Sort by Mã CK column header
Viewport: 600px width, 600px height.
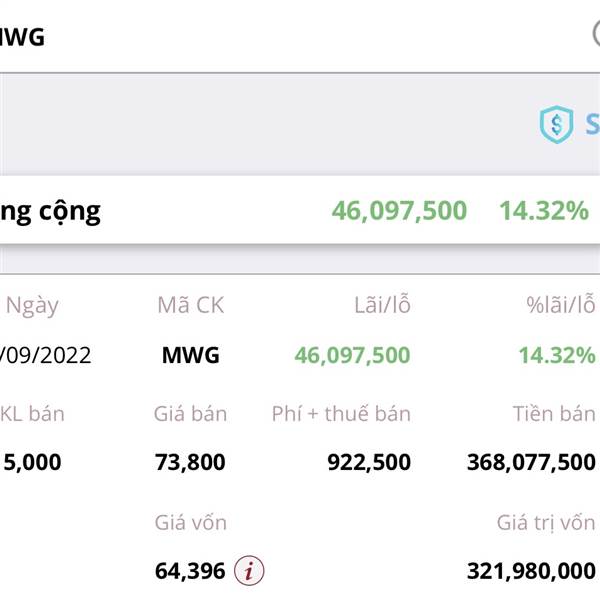point(191,305)
